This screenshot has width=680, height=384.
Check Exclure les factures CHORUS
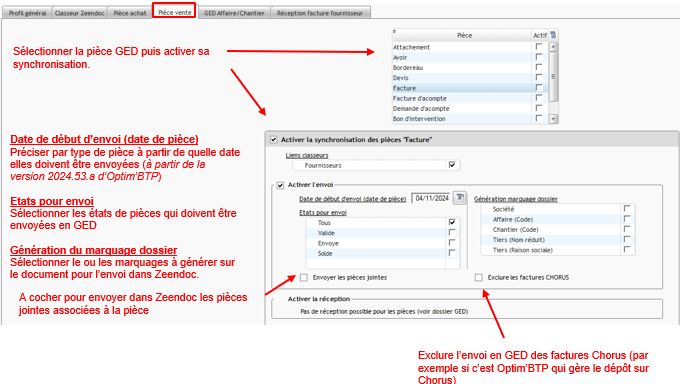[x=478, y=277]
